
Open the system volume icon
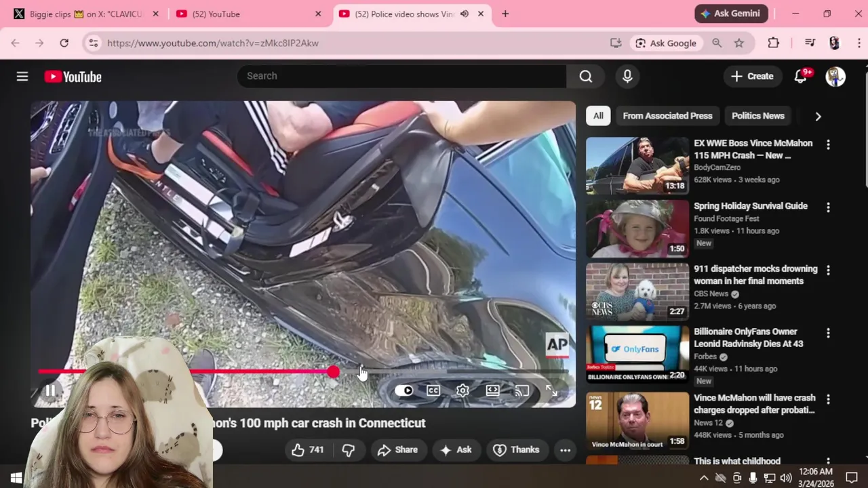pyautogui.click(x=786, y=478)
